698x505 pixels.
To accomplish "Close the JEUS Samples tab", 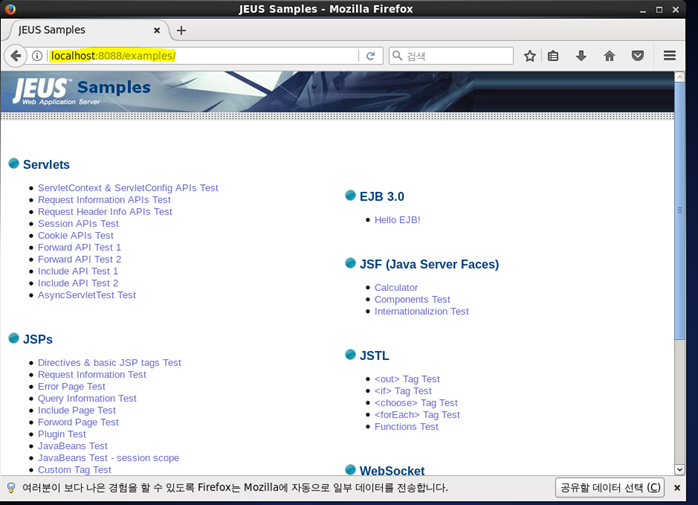I will pyautogui.click(x=157, y=30).
